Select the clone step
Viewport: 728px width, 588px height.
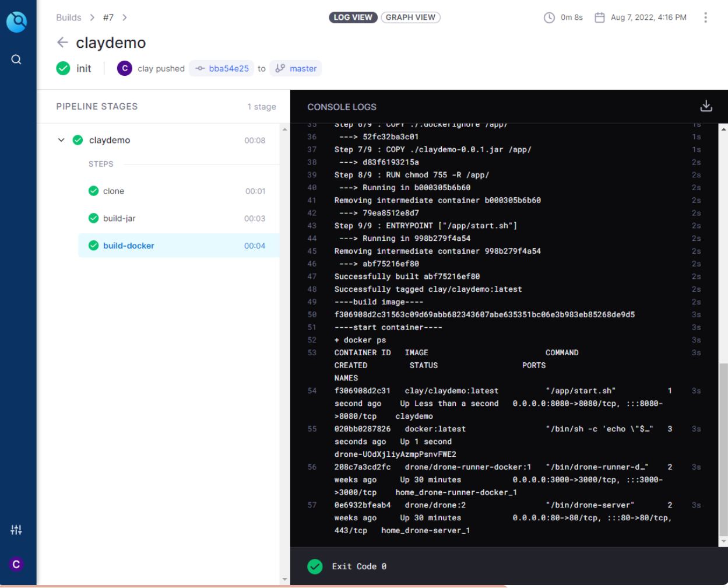coord(114,191)
